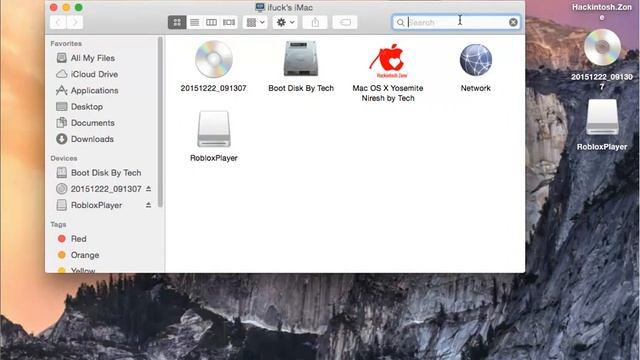
Task: Click the Tags sidebar heading
Action: point(58,224)
